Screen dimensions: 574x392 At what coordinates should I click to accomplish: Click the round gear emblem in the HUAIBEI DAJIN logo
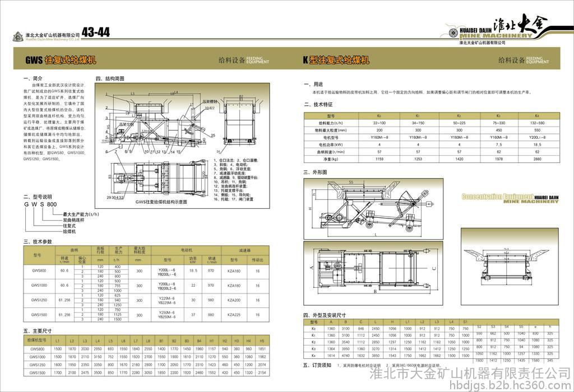[x=453, y=33]
